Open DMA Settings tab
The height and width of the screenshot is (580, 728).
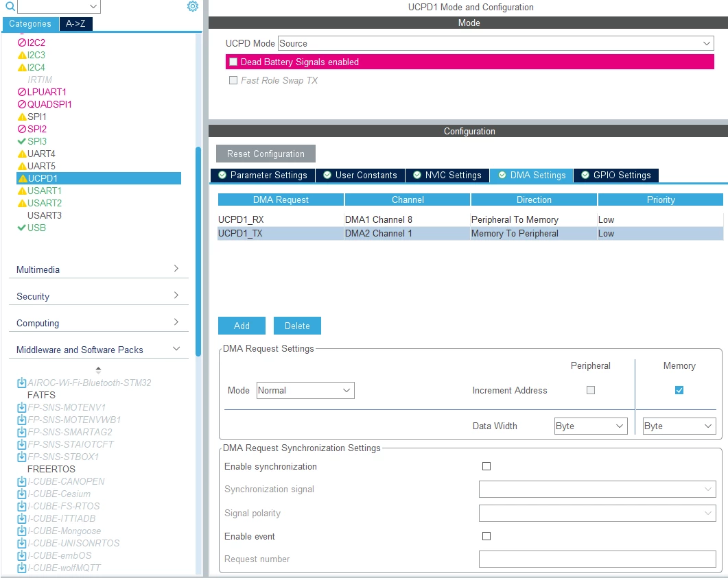tap(532, 176)
